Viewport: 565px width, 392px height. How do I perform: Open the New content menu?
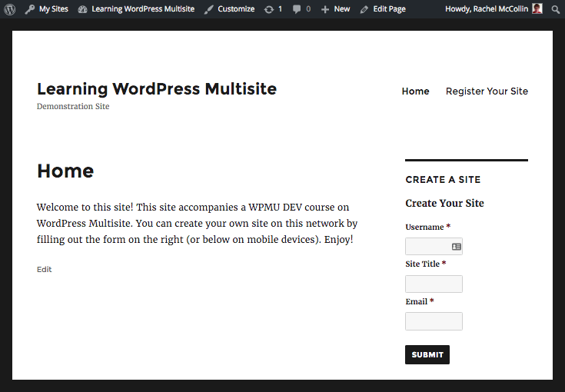tap(341, 9)
